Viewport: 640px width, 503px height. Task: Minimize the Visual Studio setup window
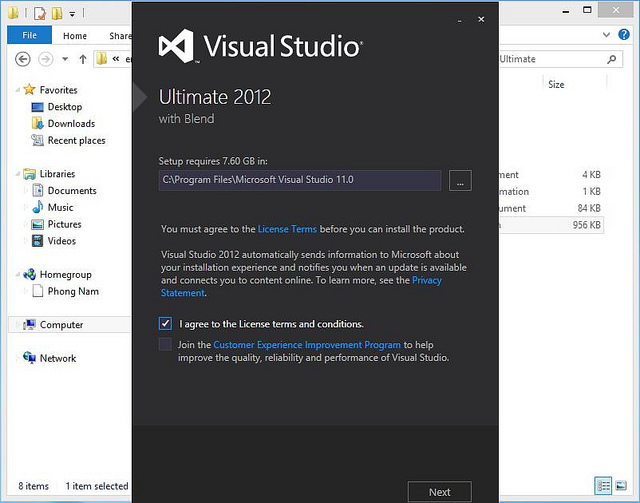(460, 20)
